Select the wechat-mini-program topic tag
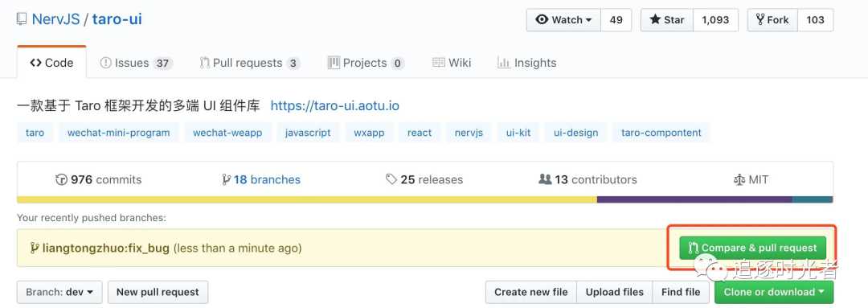The width and height of the screenshot is (868, 308). coord(118,133)
